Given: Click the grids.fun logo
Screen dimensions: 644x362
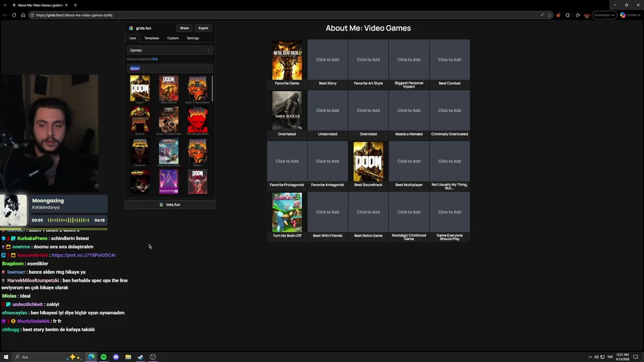Looking at the screenshot, I should click(x=140, y=28).
